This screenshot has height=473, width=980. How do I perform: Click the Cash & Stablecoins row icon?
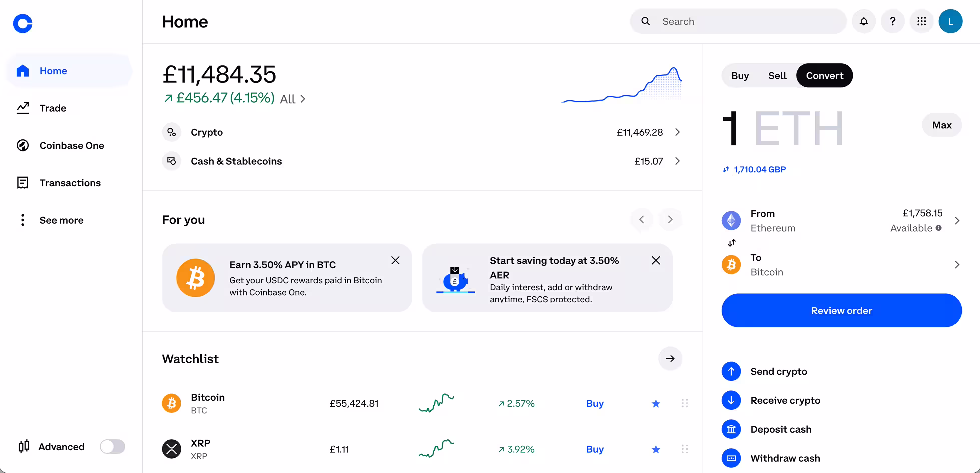coord(172,161)
